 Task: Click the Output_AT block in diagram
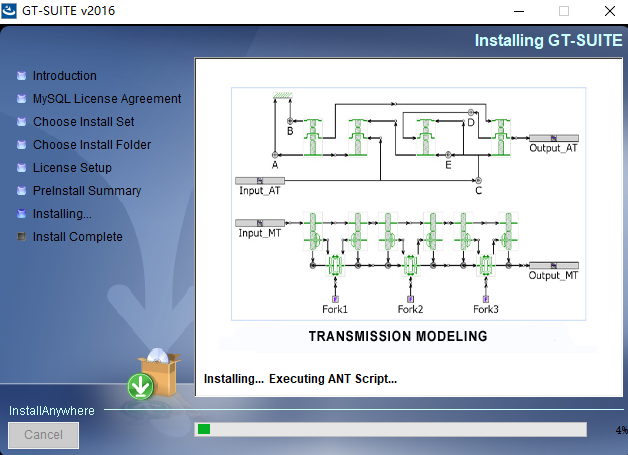[553, 139]
